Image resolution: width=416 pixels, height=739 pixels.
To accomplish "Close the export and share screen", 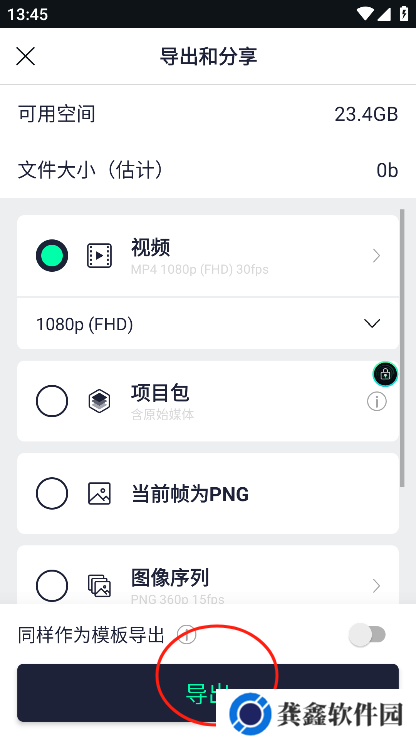I will click(x=25, y=57).
